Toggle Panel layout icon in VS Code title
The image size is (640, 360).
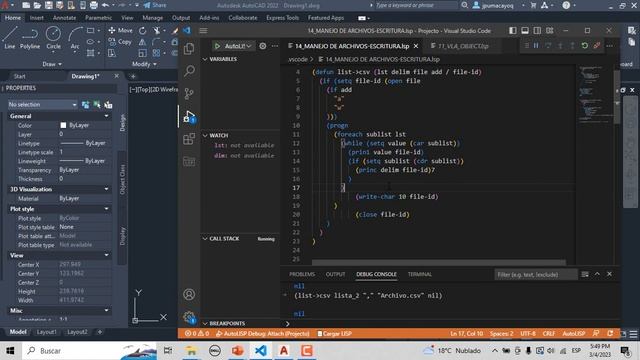pos(525,31)
